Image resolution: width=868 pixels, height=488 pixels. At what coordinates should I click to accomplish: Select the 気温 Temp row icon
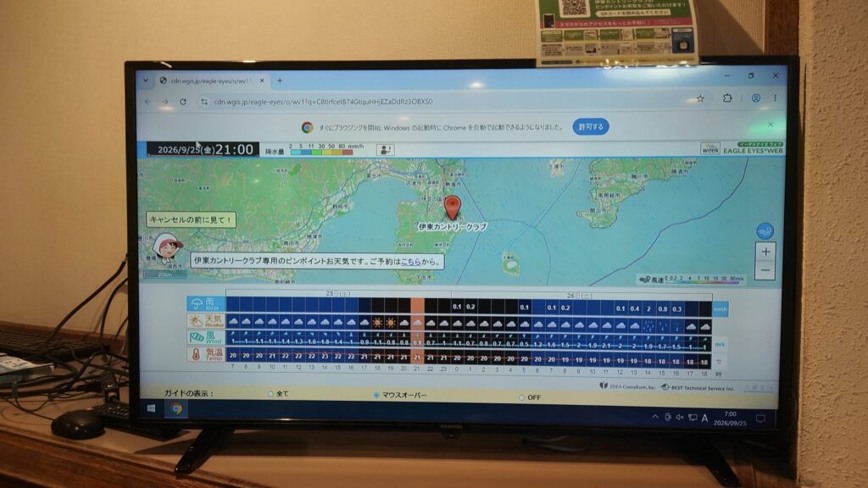(x=206, y=354)
